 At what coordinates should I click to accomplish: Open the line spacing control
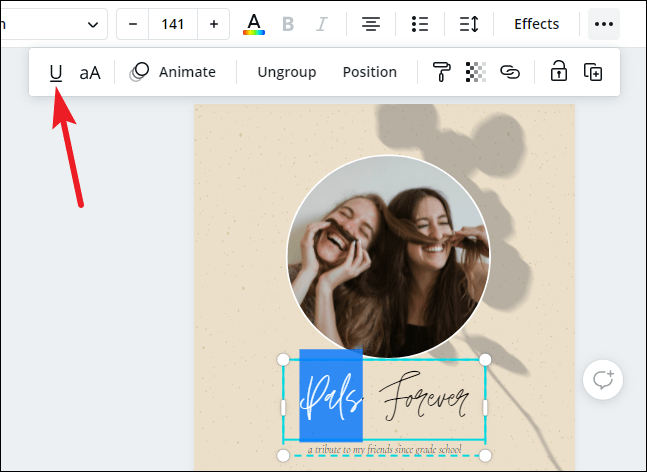(468, 24)
